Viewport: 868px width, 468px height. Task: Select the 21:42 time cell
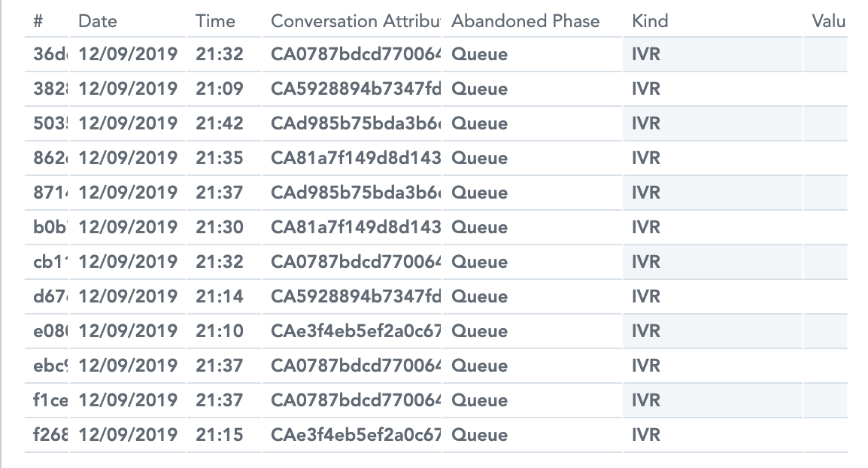click(x=220, y=123)
